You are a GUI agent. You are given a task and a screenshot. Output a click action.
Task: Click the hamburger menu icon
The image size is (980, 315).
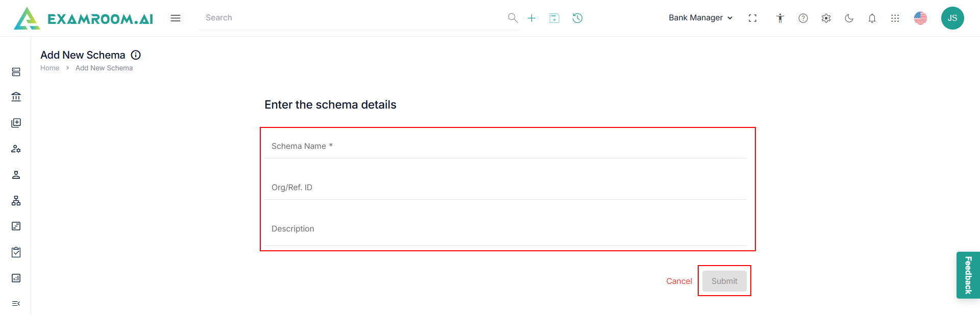pyautogui.click(x=176, y=18)
